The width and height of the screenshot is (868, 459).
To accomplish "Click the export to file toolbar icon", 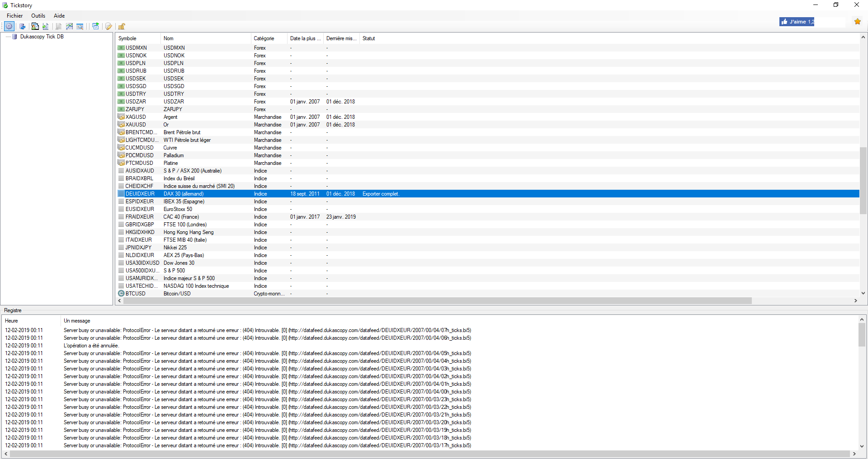I will click(x=46, y=26).
